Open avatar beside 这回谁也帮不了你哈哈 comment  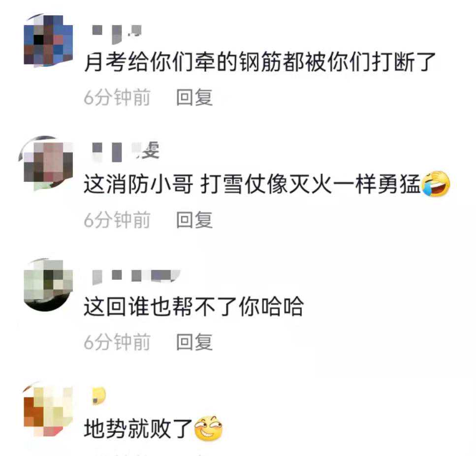pyautogui.click(x=48, y=285)
